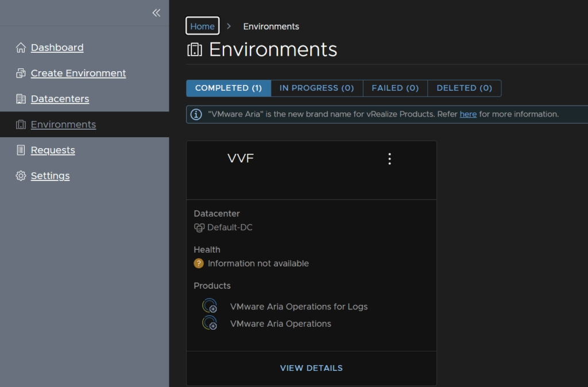Click 'Information not available' health text
This screenshot has height=387, width=588.
(258, 264)
